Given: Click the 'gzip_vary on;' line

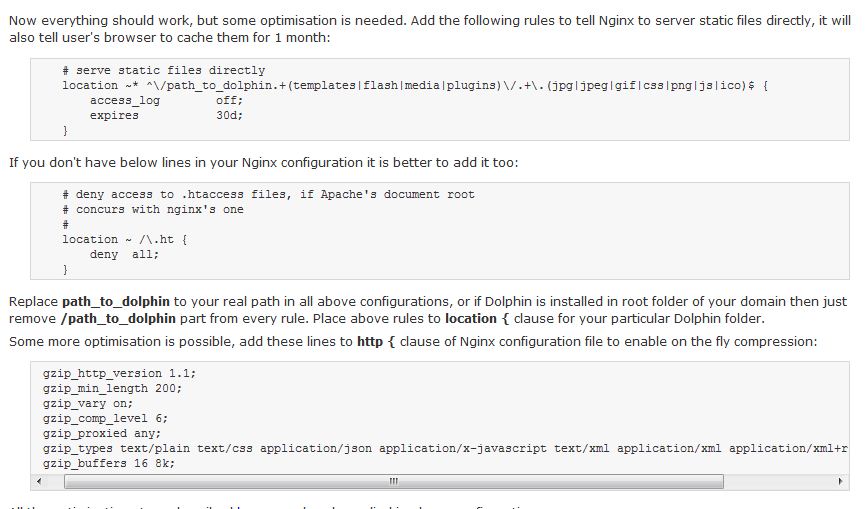Looking at the screenshot, I should pos(88,403).
